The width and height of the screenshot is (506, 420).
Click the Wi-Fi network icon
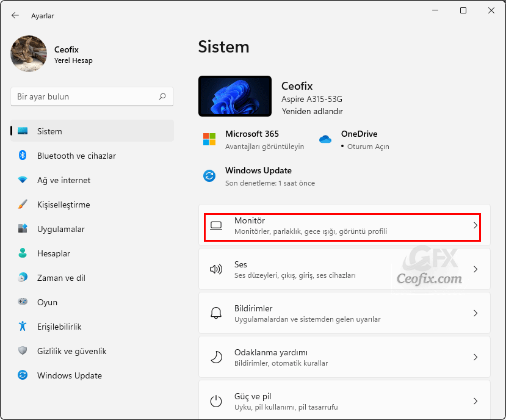pyautogui.click(x=23, y=180)
